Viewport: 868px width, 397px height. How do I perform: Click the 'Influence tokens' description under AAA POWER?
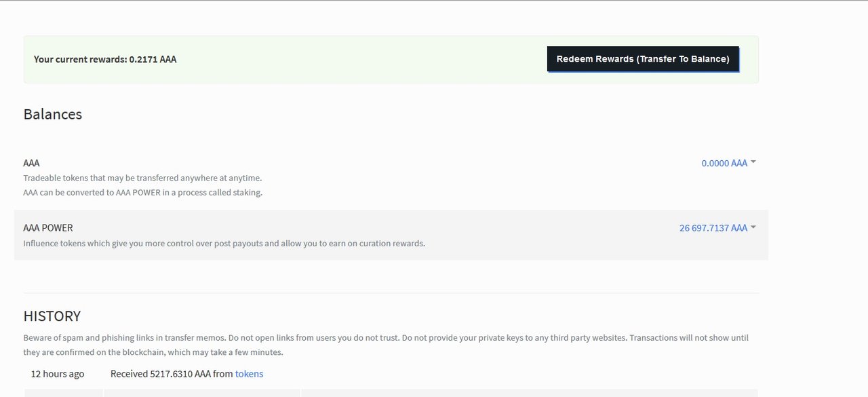(224, 243)
